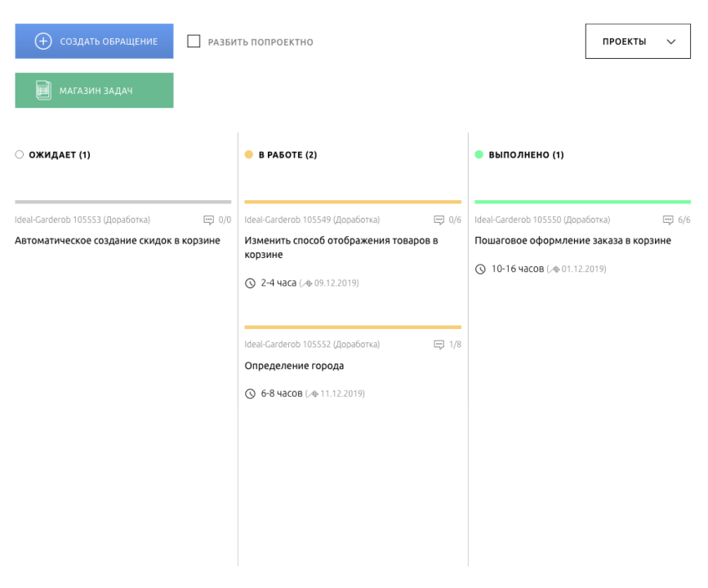This screenshot has width=708, height=588.
Task: Click the В работе (2) column header
Action: tap(287, 154)
